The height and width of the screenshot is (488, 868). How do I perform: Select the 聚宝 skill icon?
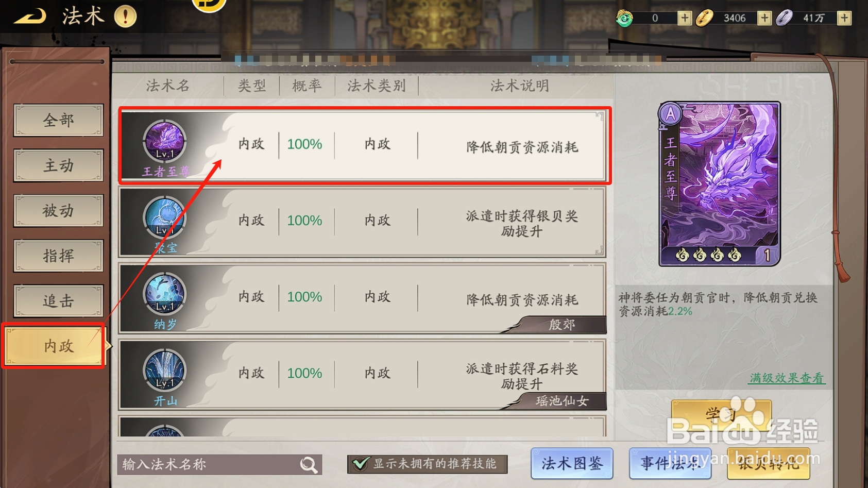click(165, 216)
